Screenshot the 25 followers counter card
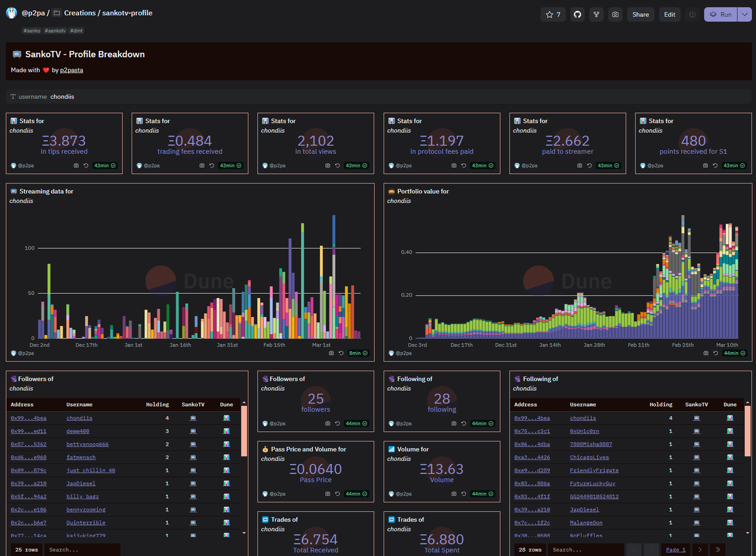 click(328, 423)
